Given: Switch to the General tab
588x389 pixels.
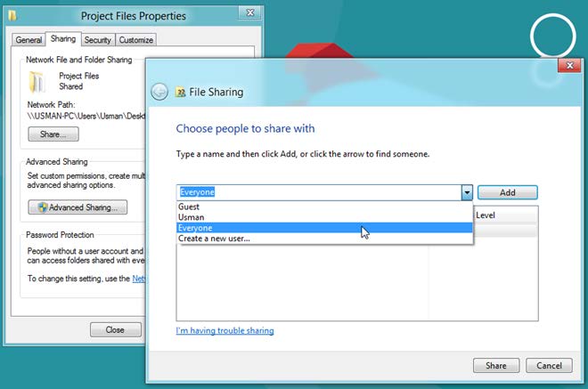Looking at the screenshot, I should tap(29, 40).
